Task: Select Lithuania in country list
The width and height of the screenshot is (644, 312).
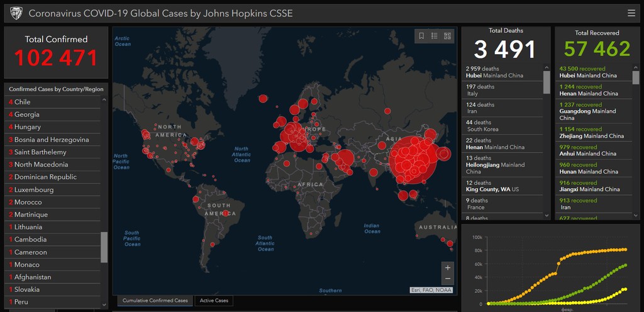Action: [52, 227]
